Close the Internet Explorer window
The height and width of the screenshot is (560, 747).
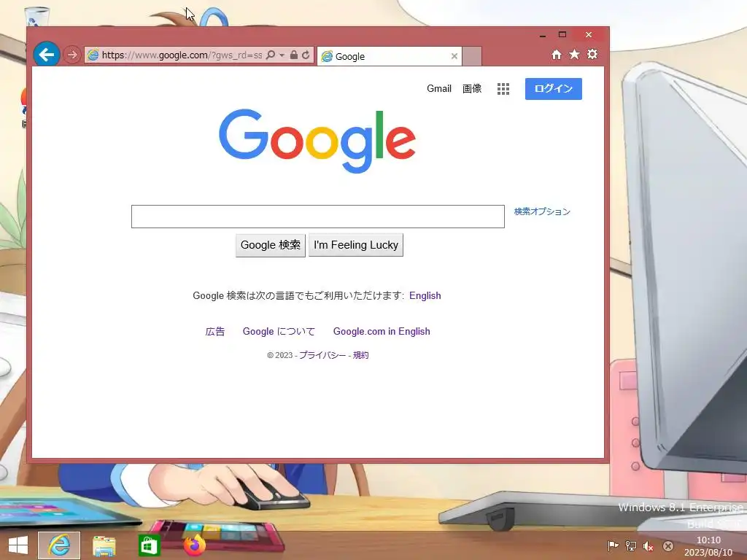(x=589, y=35)
